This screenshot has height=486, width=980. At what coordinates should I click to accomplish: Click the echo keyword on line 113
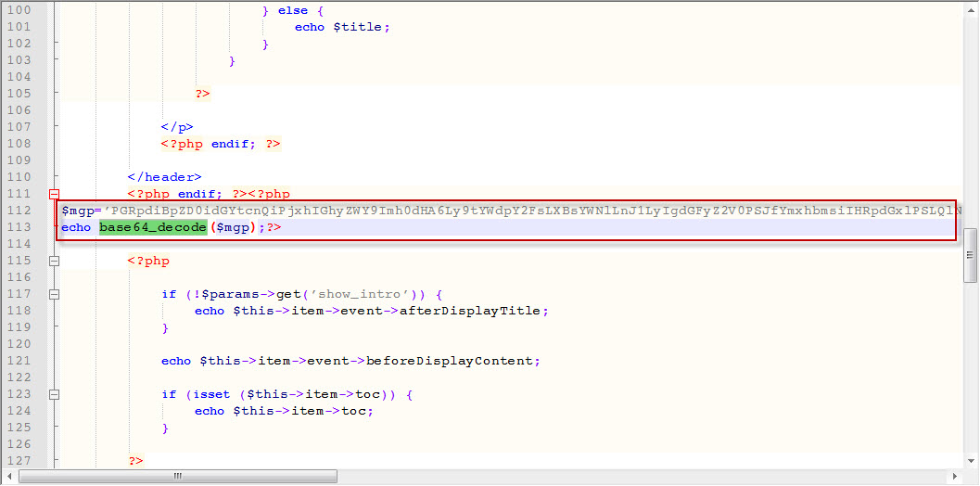(76, 227)
